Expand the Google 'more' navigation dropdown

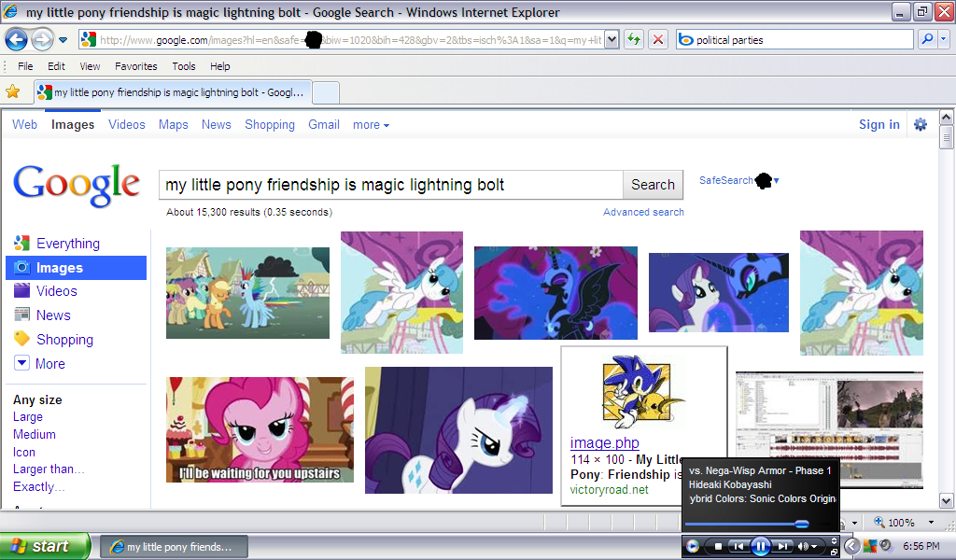click(x=371, y=125)
